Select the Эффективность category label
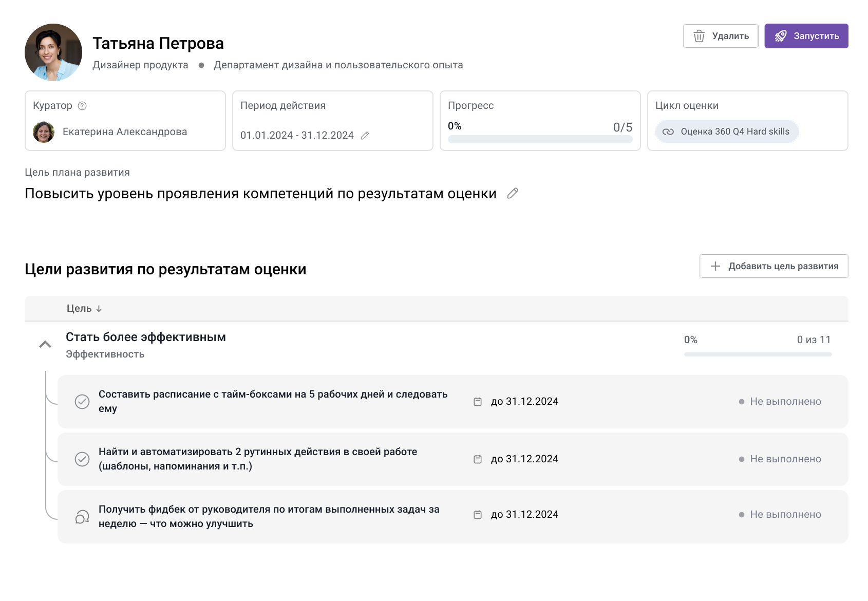Image resolution: width=868 pixels, height=601 pixels. point(104,354)
